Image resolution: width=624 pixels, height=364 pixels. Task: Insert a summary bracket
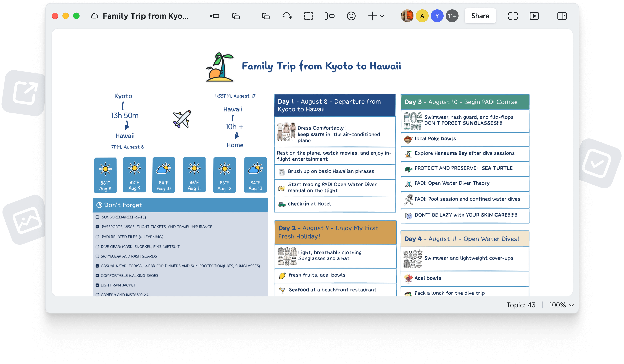330,16
